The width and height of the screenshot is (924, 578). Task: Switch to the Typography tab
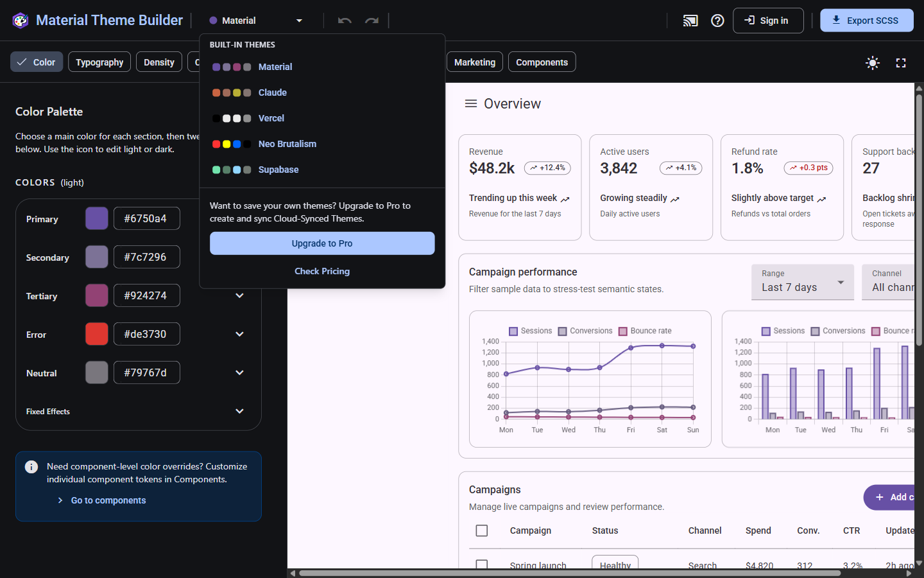point(99,62)
